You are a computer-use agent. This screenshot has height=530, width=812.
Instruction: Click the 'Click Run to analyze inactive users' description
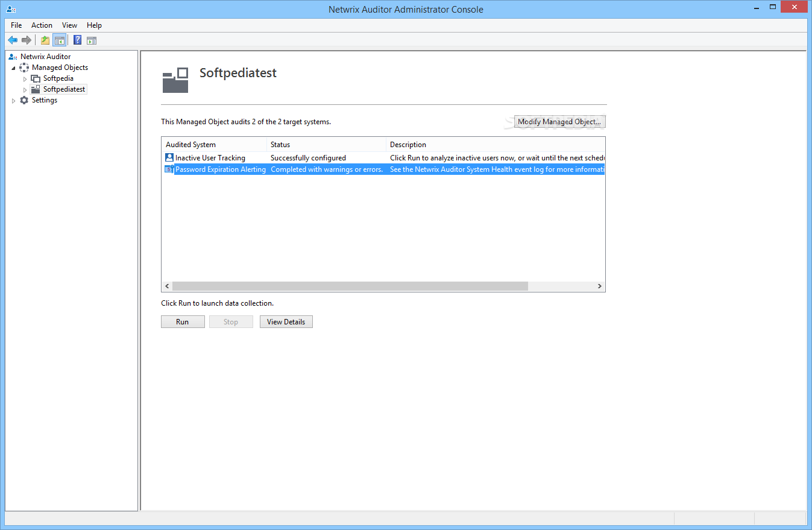pyautogui.click(x=497, y=158)
